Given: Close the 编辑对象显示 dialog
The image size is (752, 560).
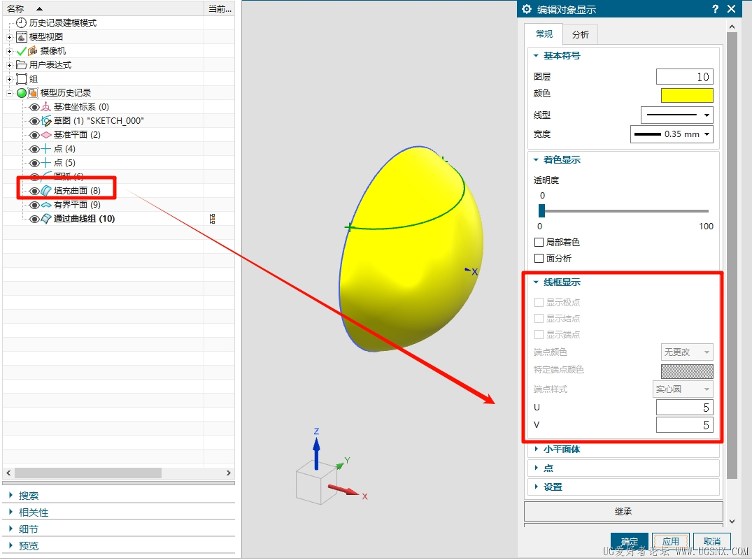Looking at the screenshot, I should click(x=732, y=9).
